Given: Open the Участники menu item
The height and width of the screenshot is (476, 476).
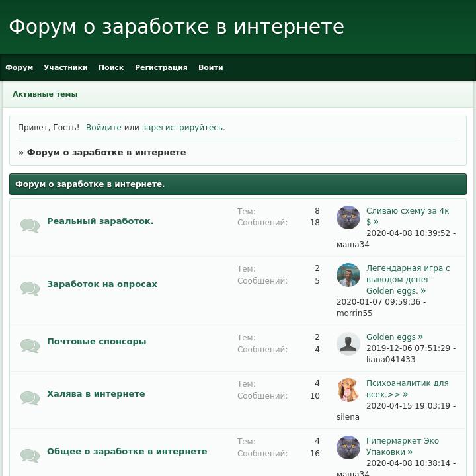Looking at the screenshot, I should pos(65,67).
